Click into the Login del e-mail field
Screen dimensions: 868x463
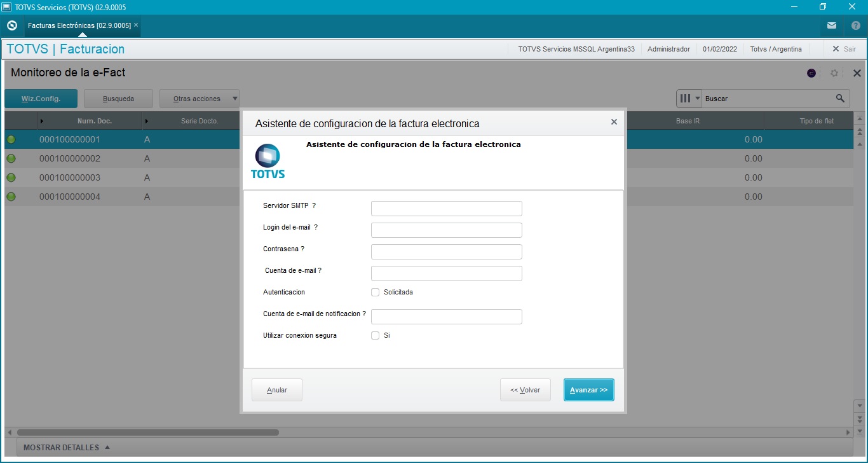(x=447, y=230)
